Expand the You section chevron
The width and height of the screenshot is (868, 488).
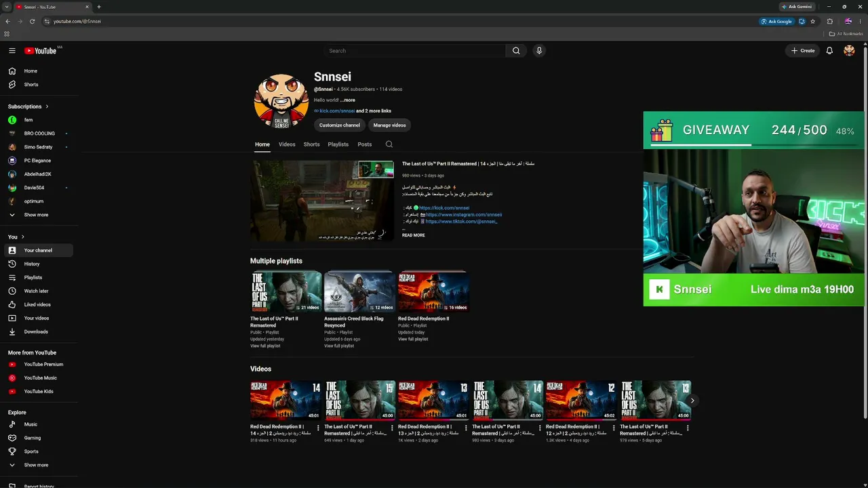point(23,237)
